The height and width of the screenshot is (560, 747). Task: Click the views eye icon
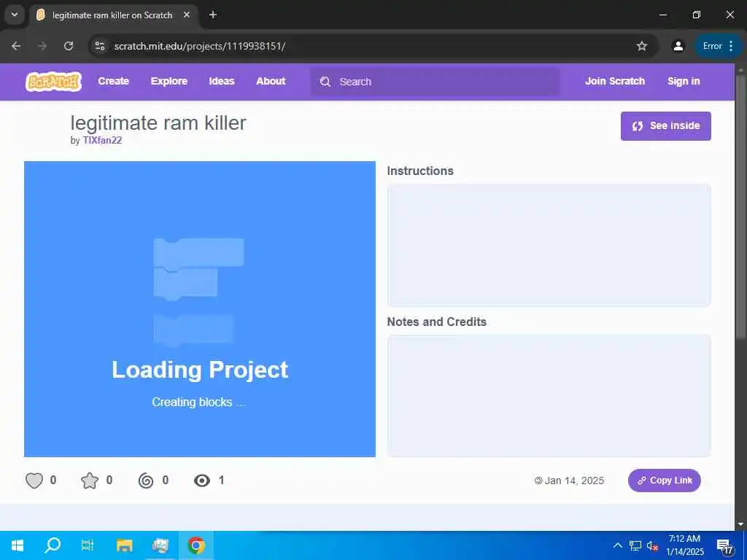coord(202,481)
